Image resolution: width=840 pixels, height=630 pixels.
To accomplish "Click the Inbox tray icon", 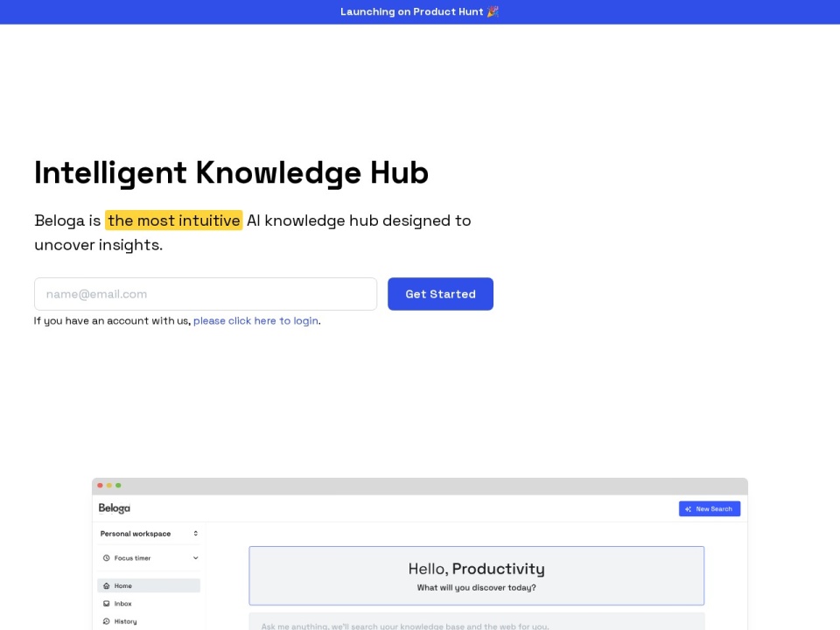I will tap(106, 603).
